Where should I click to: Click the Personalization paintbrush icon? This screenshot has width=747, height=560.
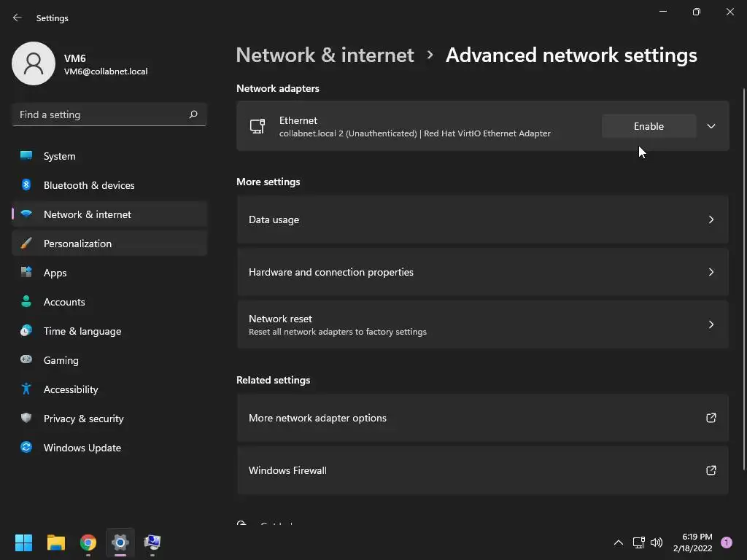pos(26,244)
